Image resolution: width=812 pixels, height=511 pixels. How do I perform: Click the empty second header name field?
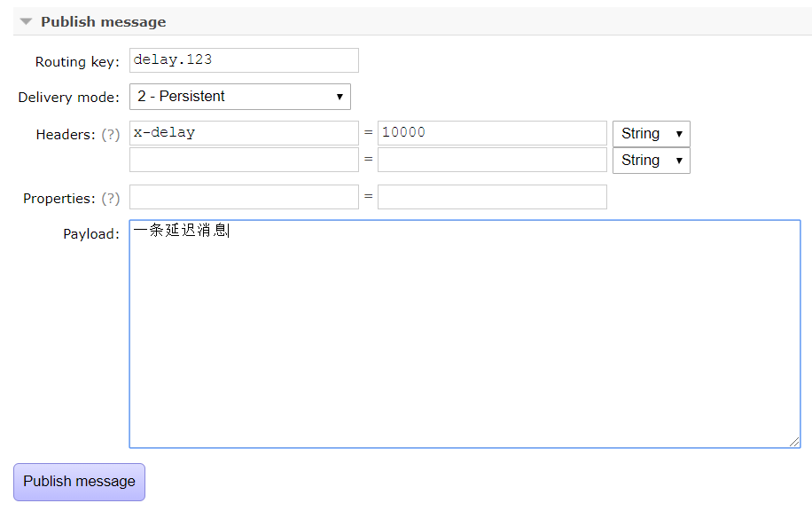tap(244, 160)
